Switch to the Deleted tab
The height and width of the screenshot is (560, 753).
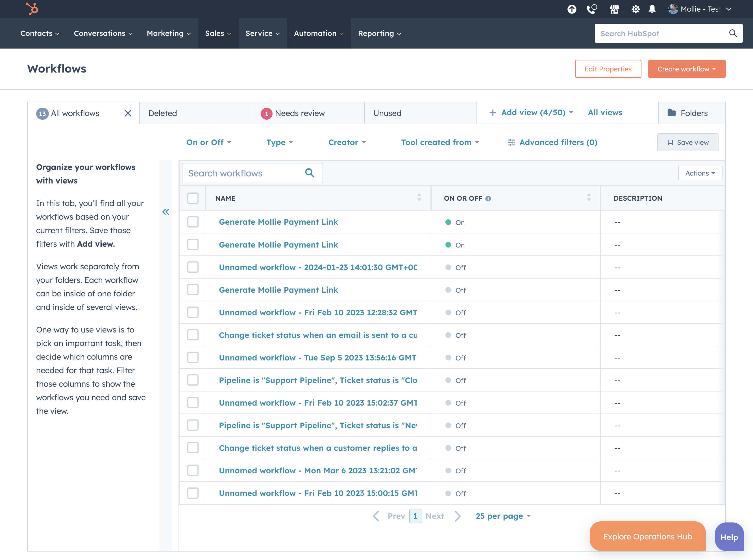196,113
